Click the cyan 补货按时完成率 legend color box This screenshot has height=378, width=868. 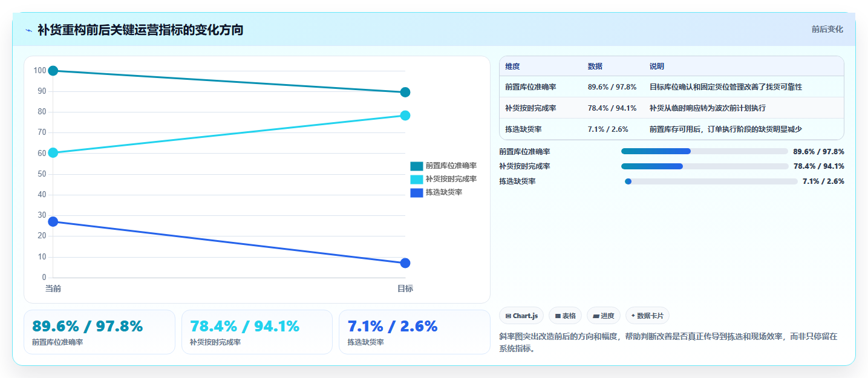pos(417,179)
